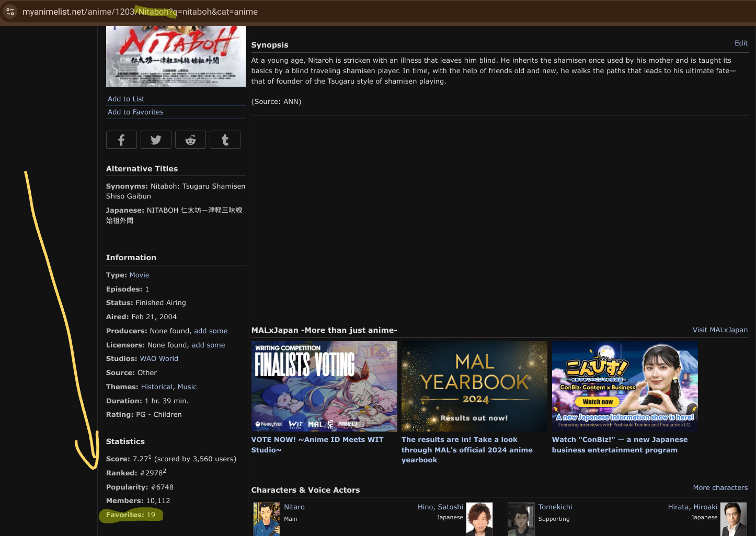Share on Reddit icon
This screenshot has height=536, width=756.
tap(190, 140)
